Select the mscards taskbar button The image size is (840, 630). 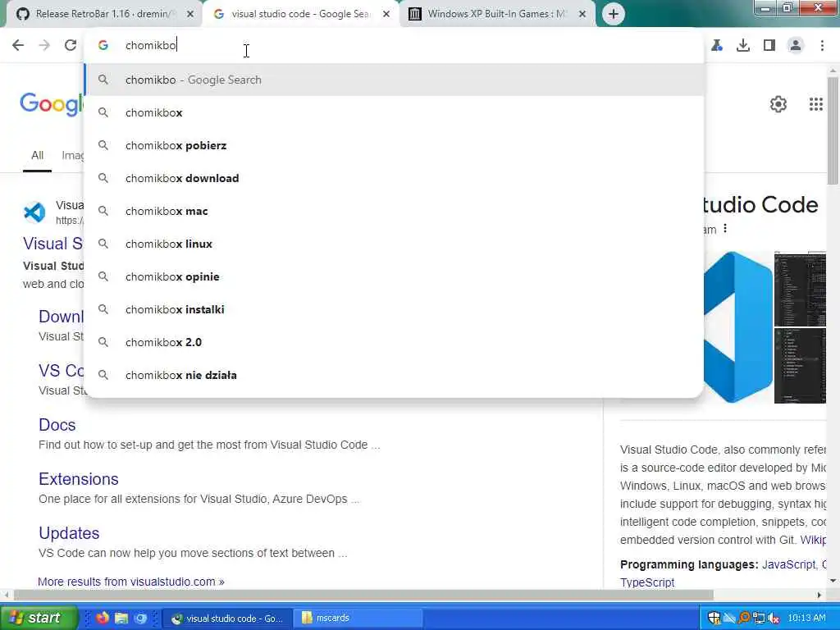tap(358, 619)
